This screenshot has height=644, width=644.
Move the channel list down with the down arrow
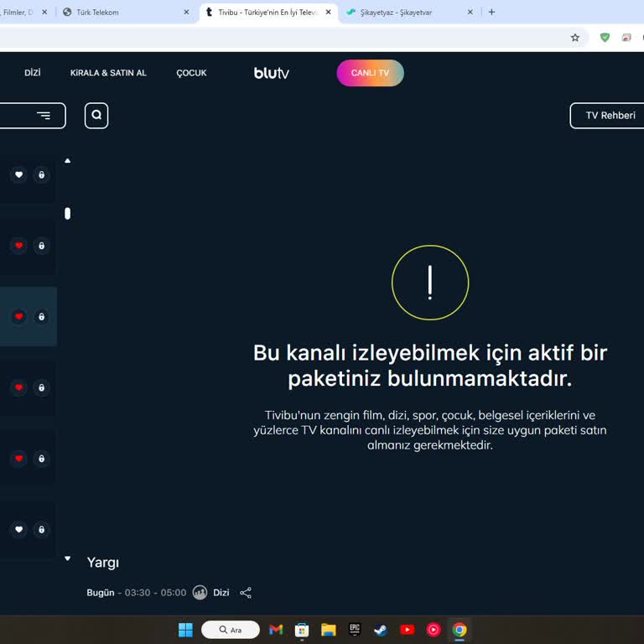tap(68, 558)
